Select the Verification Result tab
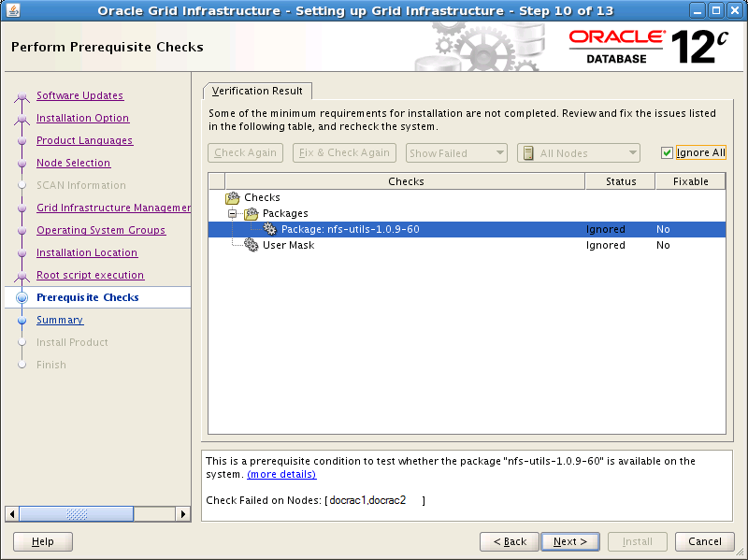The width and height of the screenshot is (748, 560). (x=257, y=91)
